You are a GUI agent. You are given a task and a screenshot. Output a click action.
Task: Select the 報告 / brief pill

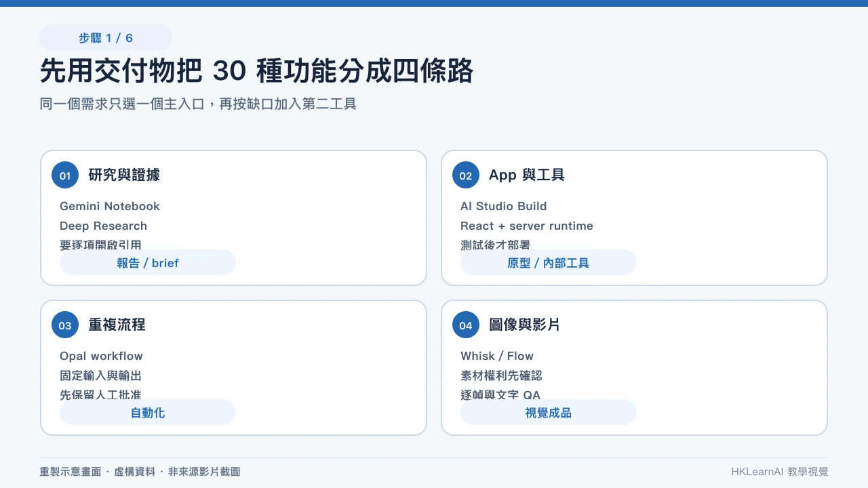click(x=148, y=263)
